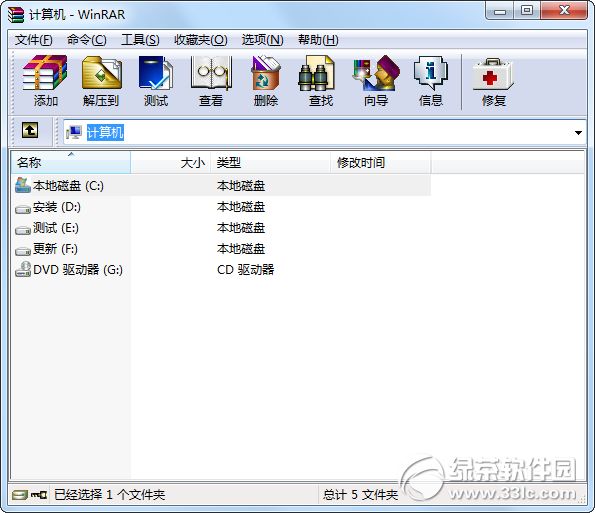Click the 删除 (Delete) icon
The image size is (595, 513).
pos(266,80)
